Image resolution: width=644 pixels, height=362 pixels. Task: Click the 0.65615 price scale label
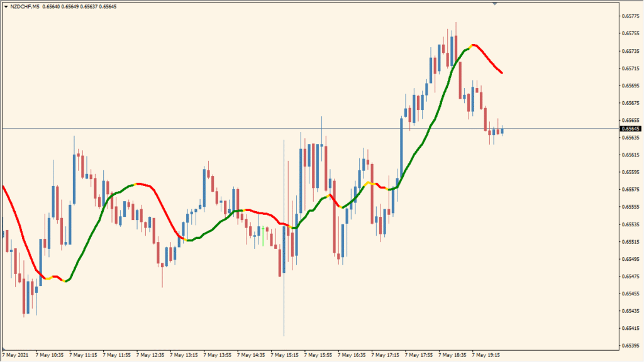[630, 155]
